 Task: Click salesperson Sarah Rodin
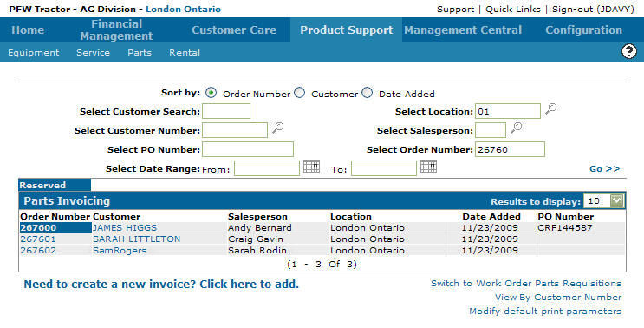257,250
